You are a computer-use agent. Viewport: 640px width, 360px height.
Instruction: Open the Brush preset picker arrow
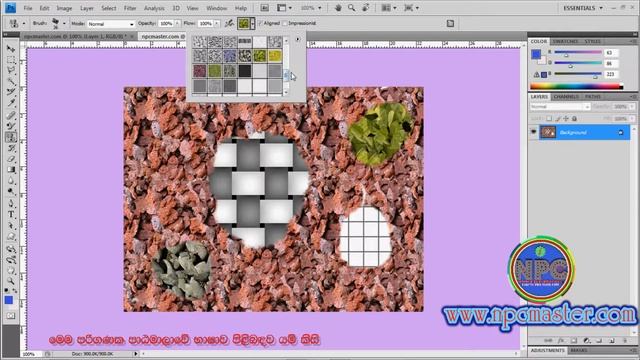(x=64, y=24)
